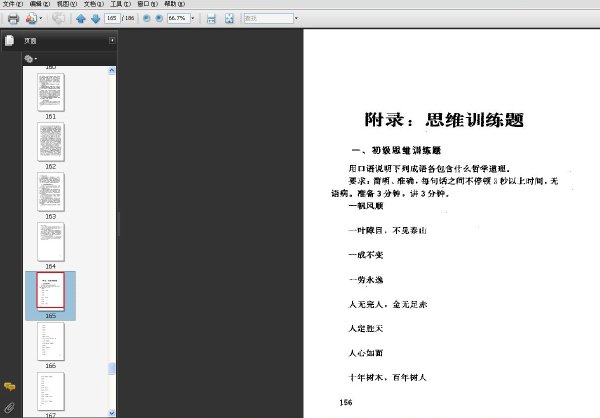Open the 编辑 (Edit) menu
Screen dimensions: 600x418
(40, 4)
